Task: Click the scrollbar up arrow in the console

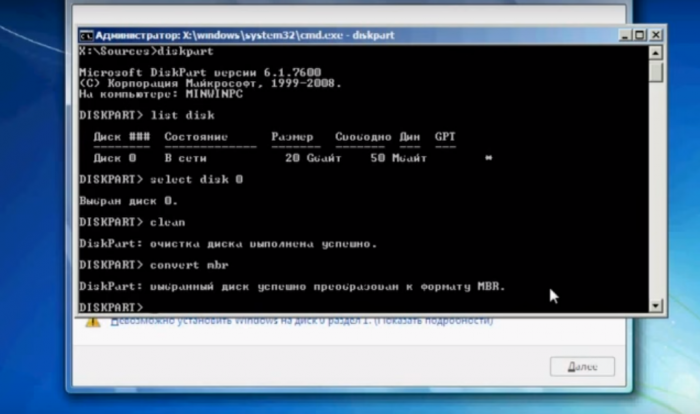Action: (x=656, y=52)
